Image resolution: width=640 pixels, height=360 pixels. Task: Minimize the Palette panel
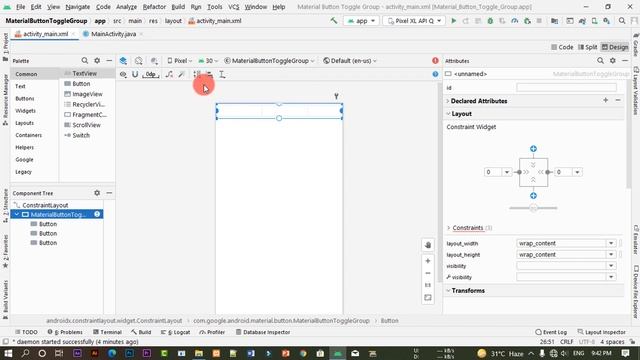tap(109, 60)
